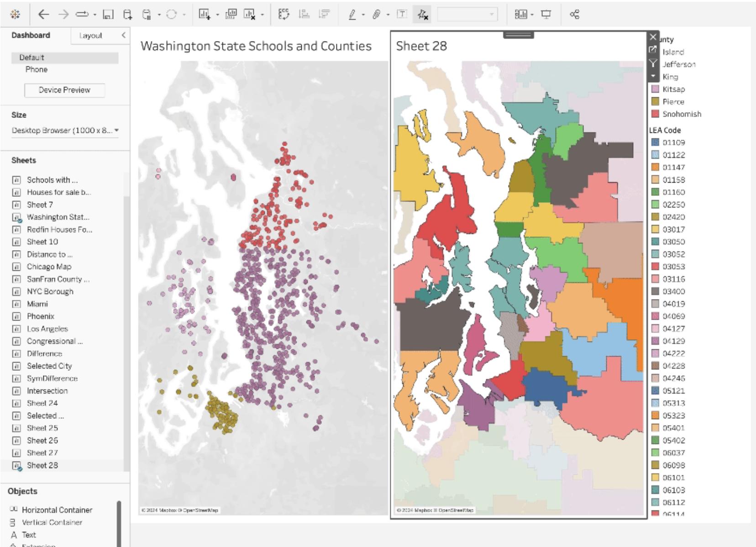756x547 pixels.
Task: Select the Congressional sheet in list
Action: [54, 341]
